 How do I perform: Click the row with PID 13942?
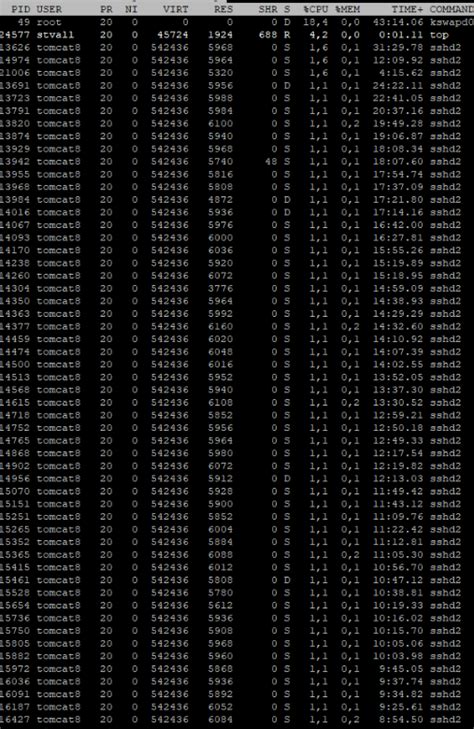pyautogui.click(x=237, y=161)
